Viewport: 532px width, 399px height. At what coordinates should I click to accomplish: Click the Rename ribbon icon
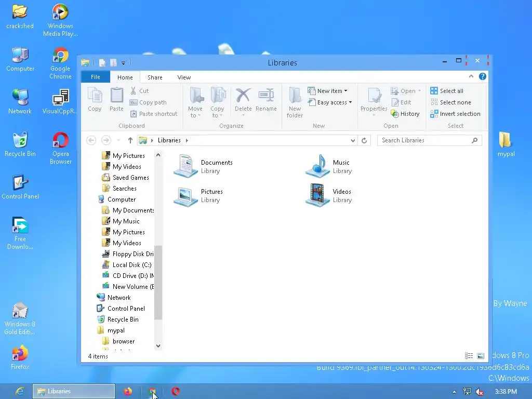tap(266, 99)
